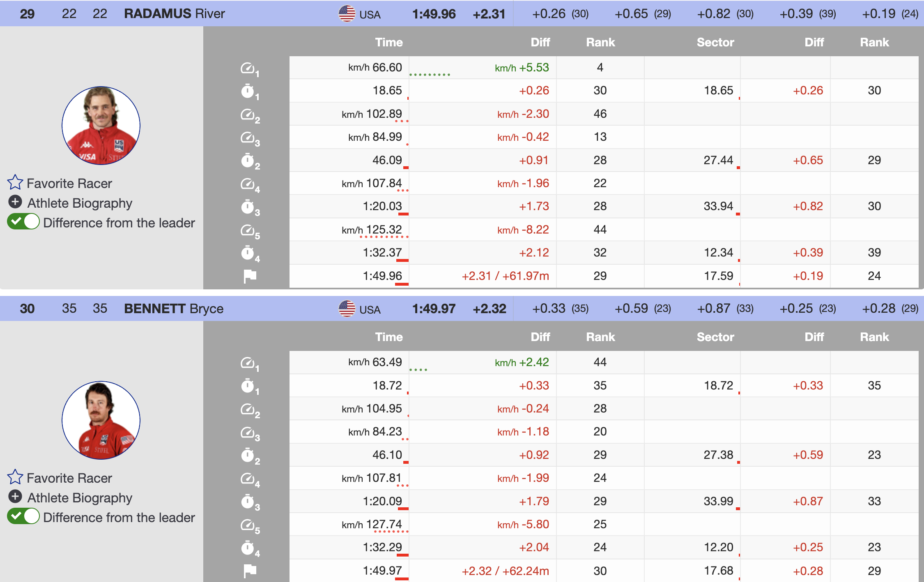Expand Athlete Biography for Bennett
924x582 pixels.
(16, 497)
